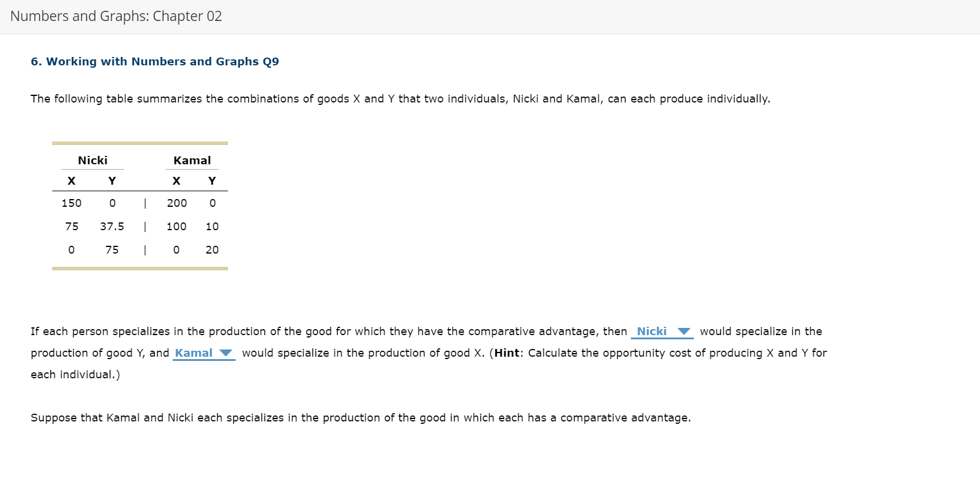
Task: Select the Kamal column header in the table
Action: 192,160
